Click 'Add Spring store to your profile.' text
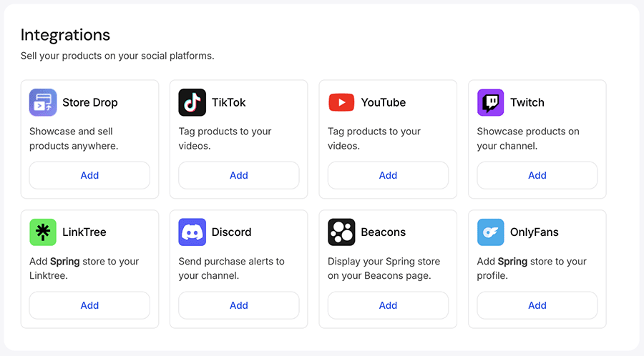This screenshot has height=356, width=644. [x=532, y=269]
